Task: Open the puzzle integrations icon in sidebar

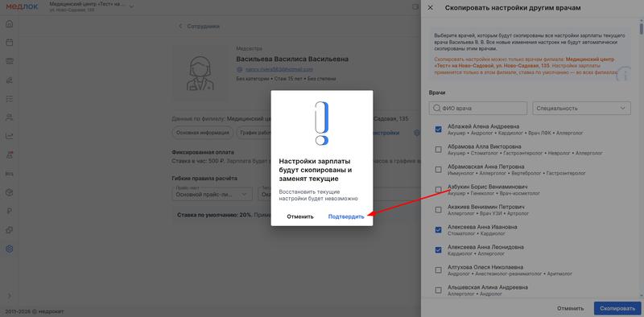Action: click(9, 230)
